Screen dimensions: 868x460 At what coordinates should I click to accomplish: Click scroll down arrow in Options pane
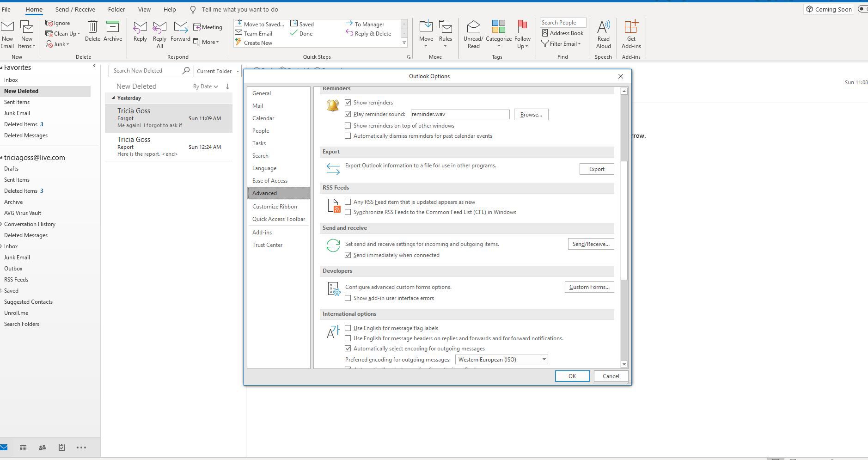tap(624, 364)
